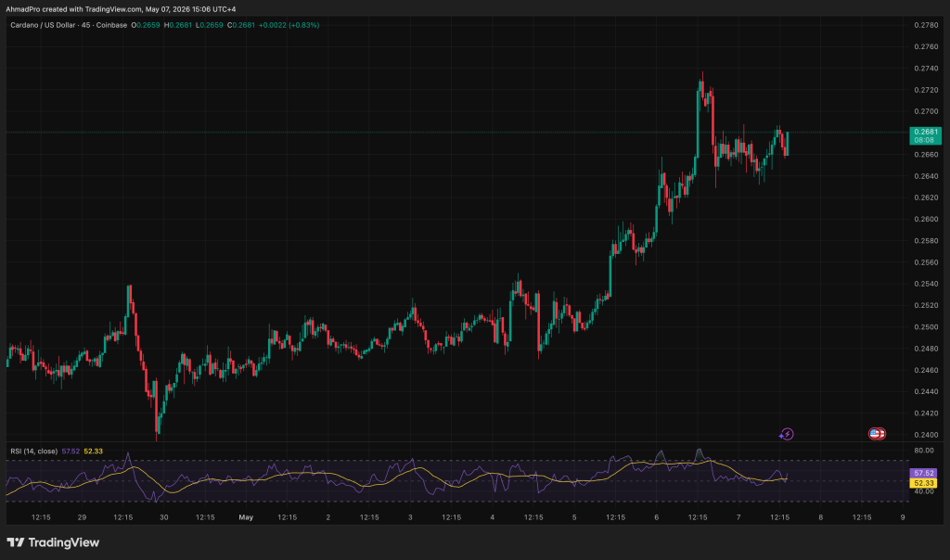This screenshot has width=950, height=560.
Task: Click the 0.2700 price scale label
Action: click(926, 111)
